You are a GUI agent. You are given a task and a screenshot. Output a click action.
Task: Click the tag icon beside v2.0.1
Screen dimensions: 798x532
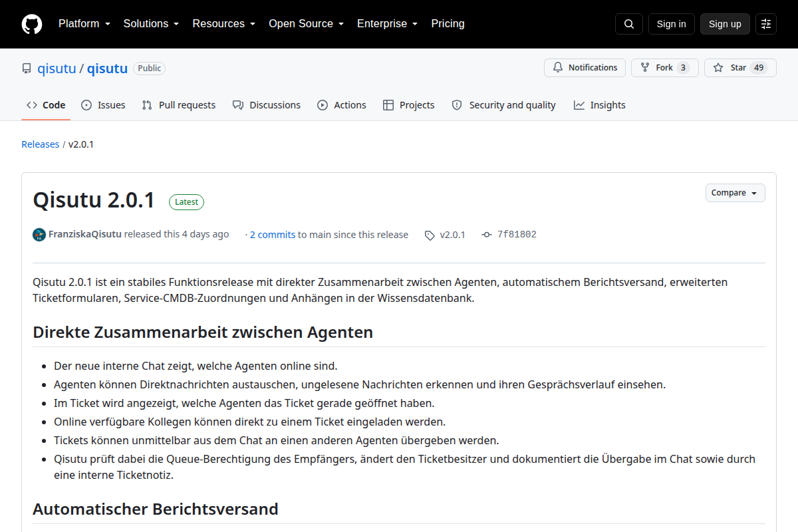pyautogui.click(x=430, y=235)
